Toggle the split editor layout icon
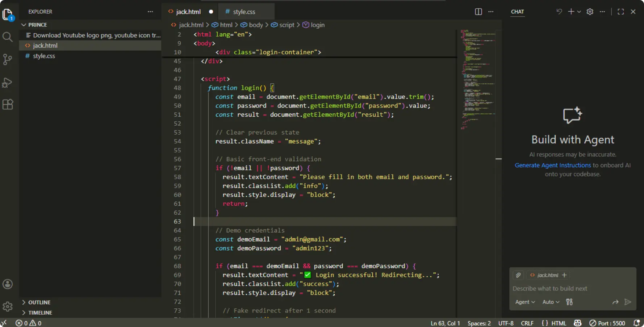Image resolution: width=644 pixels, height=327 pixels. coord(478,12)
